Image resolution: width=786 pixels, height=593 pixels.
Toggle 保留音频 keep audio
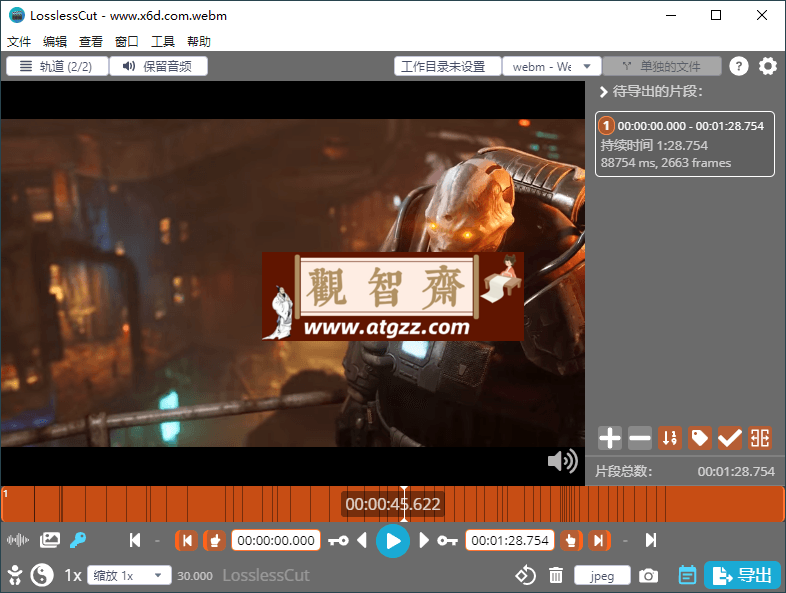(158, 66)
